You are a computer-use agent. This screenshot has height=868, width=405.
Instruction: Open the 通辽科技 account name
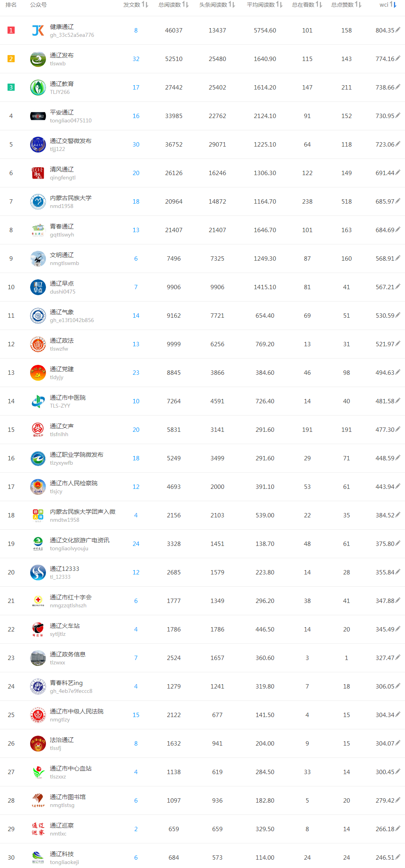coord(62,854)
